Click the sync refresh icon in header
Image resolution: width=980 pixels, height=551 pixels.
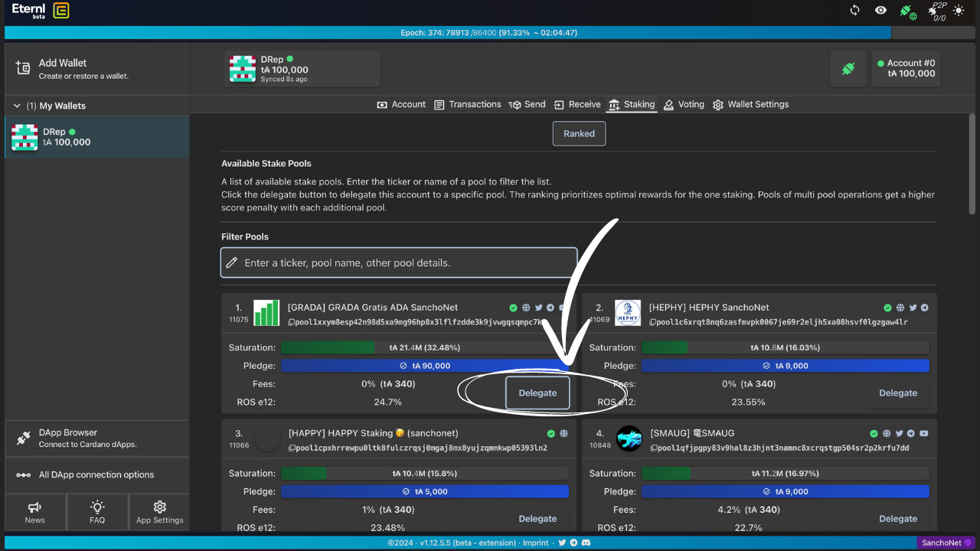tap(855, 10)
